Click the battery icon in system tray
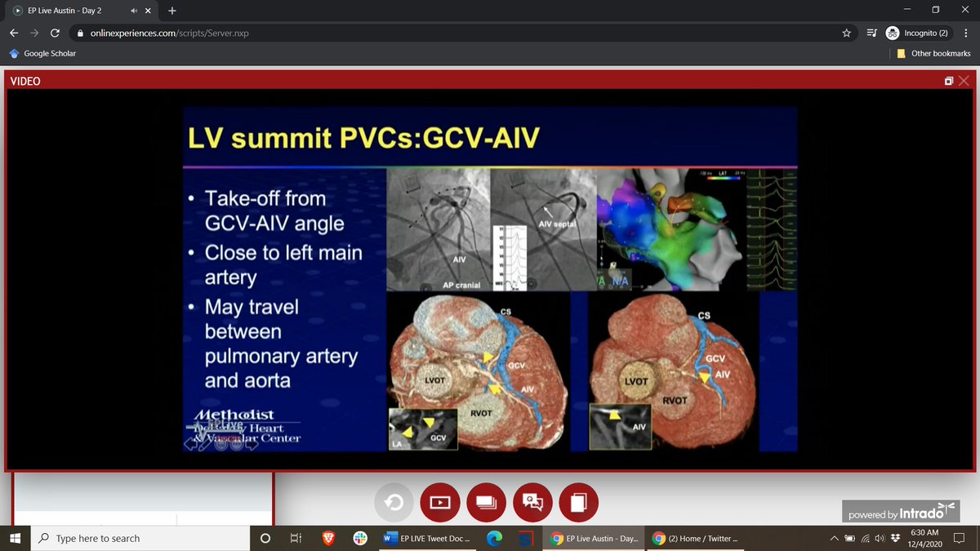The width and height of the screenshot is (980, 551). (849, 538)
